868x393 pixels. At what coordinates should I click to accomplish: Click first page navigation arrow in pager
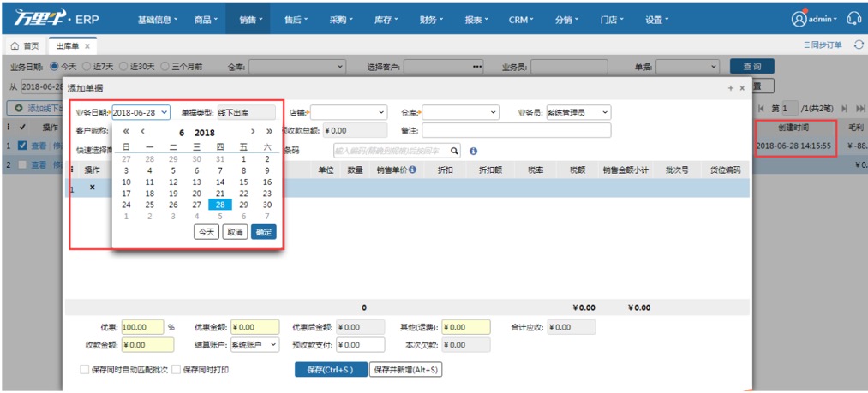(761, 108)
